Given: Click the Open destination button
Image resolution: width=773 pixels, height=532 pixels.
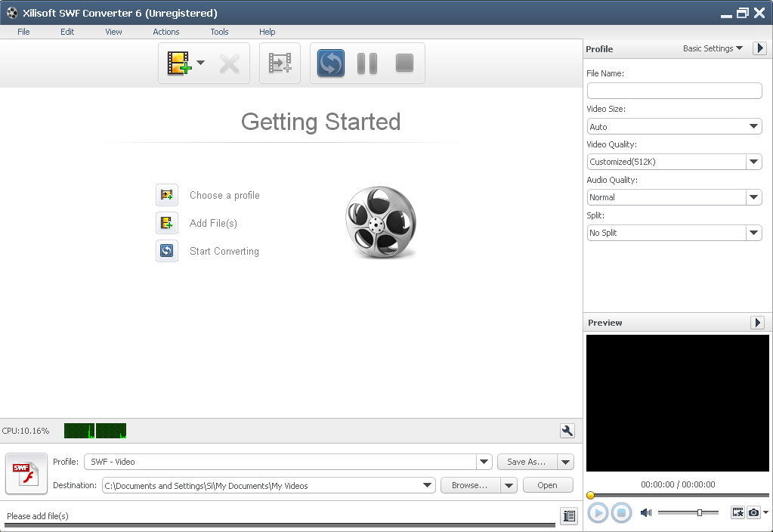Looking at the screenshot, I should [x=547, y=485].
